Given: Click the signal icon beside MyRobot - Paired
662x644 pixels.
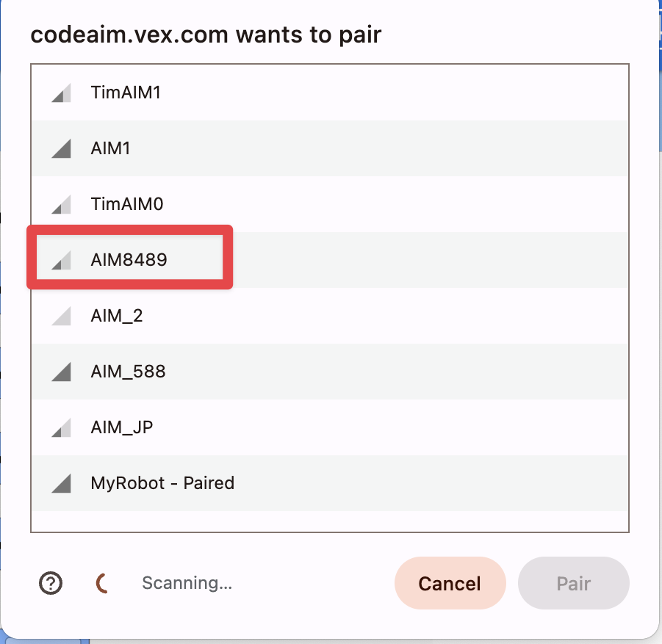Looking at the screenshot, I should pos(62,483).
